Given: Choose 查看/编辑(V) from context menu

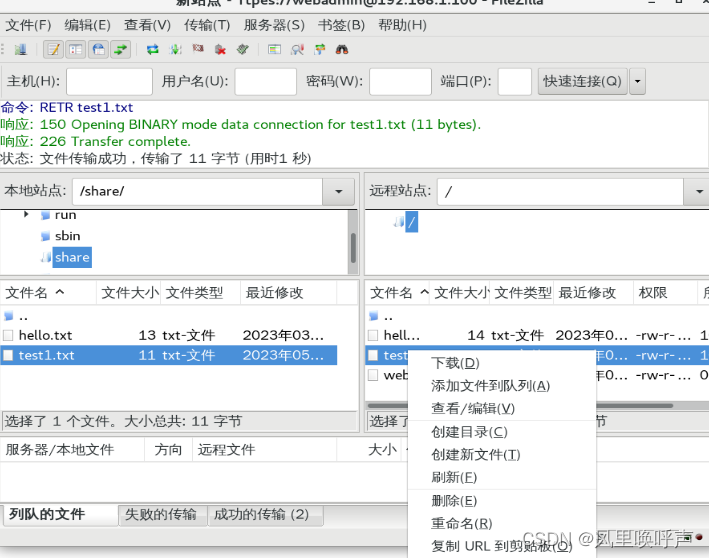Looking at the screenshot, I should click(502, 408).
